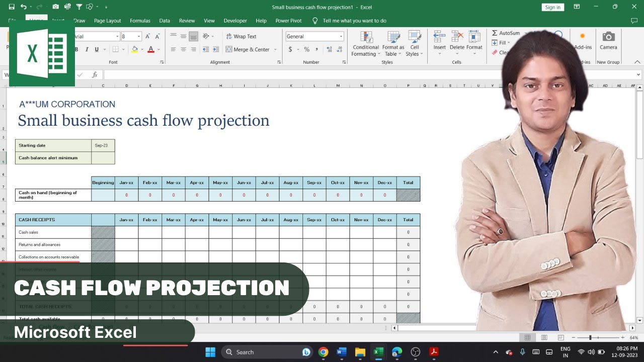Toggle center horizontal alignment
The height and width of the screenshot is (362, 644).
pos(183,49)
